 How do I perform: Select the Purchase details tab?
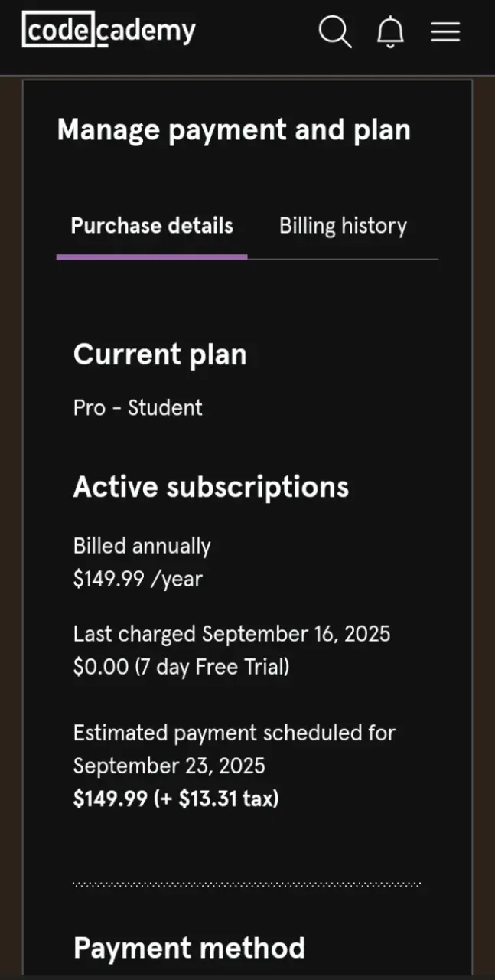point(151,226)
